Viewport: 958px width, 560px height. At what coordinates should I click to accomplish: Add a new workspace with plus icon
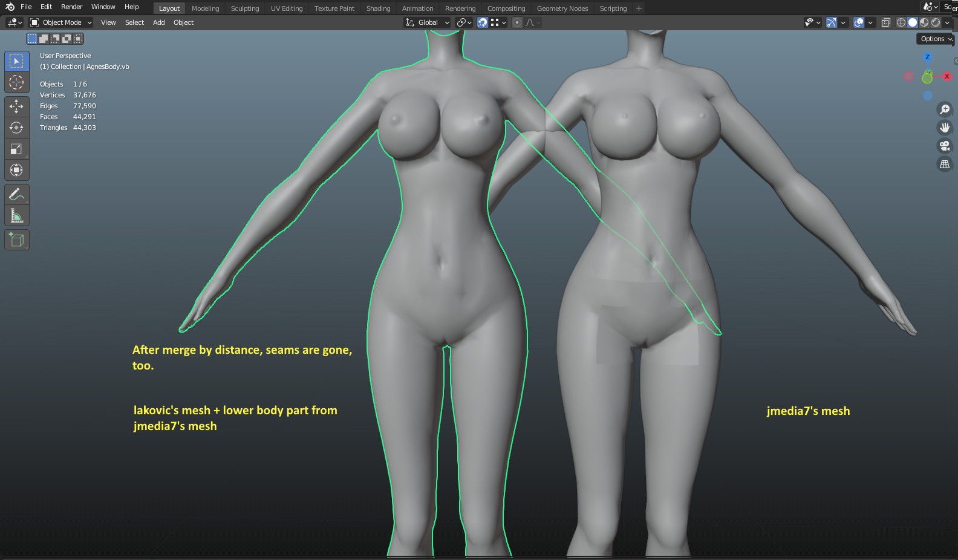tap(639, 8)
